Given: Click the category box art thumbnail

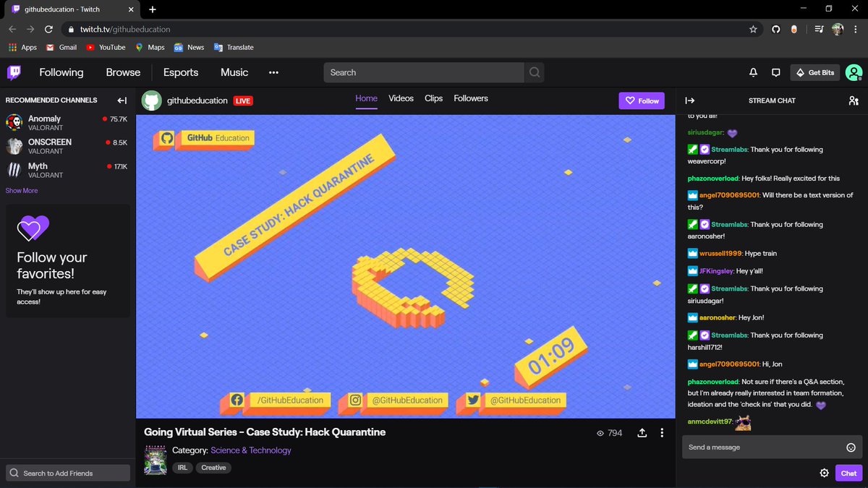Looking at the screenshot, I should click(155, 460).
